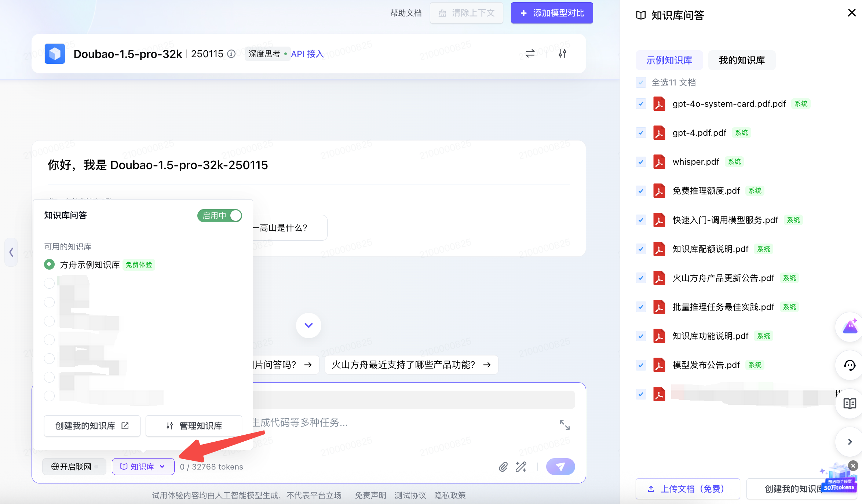Click the attachment paperclip icon
Image resolution: width=862 pixels, height=504 pixels.
tap(503, 467)
